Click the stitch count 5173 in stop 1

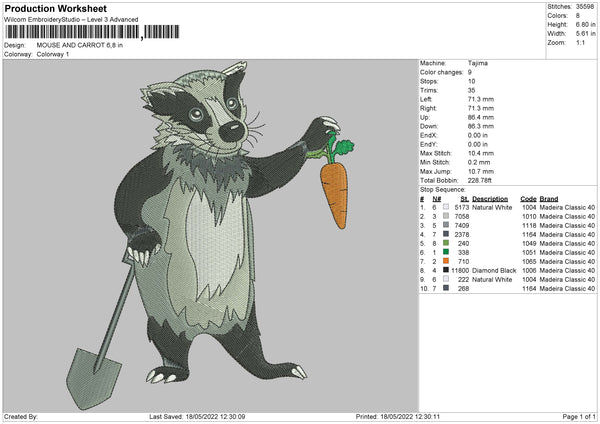click(x=461, y=207)
